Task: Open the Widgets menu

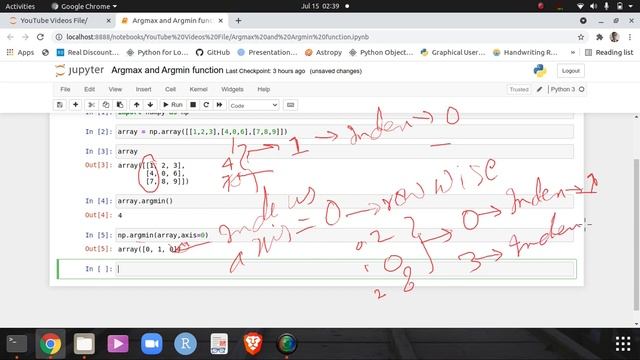Action: (x=232, y=89)
